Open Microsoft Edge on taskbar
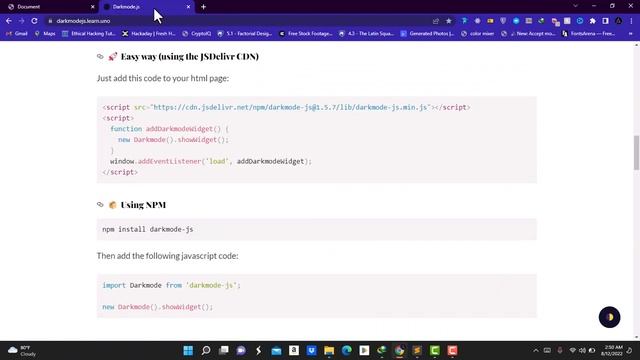The image size is (640, 360). point(347,351)
